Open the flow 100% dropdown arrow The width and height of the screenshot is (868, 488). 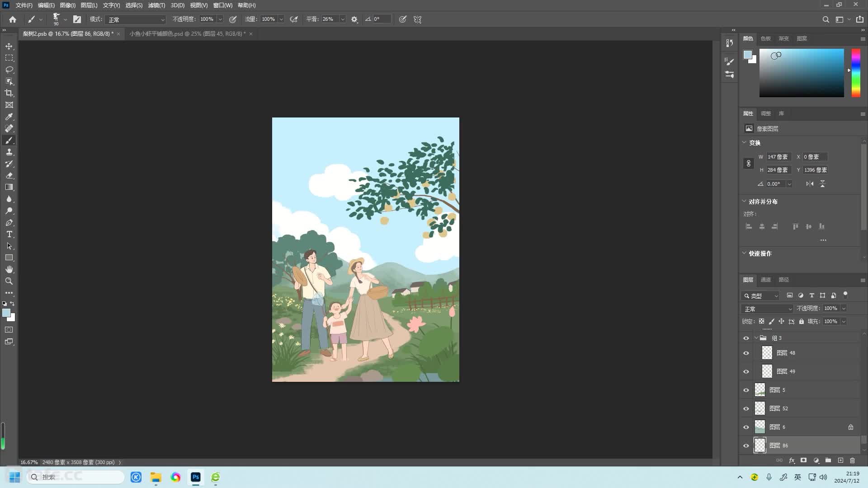pyautogui.click(x=281, y=19)
